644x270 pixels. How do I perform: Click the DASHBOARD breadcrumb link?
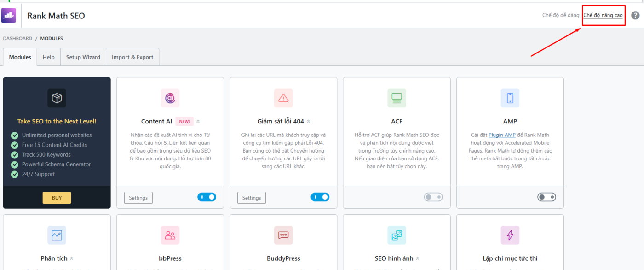(17, 38)
